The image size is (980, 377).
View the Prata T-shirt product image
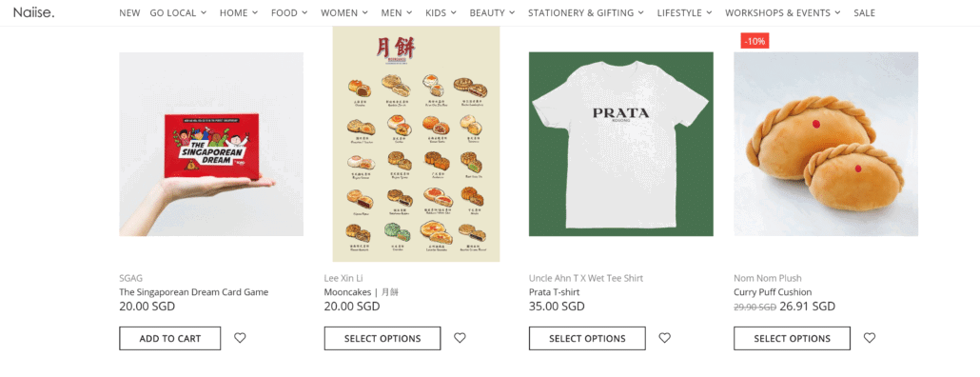pyautogui.click(x=620, y=144)
